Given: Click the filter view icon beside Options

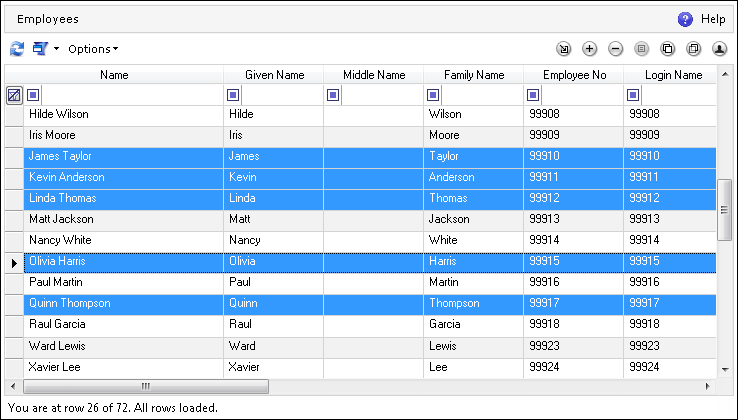Looking at the screenshot, I should (x=40, y=48).
